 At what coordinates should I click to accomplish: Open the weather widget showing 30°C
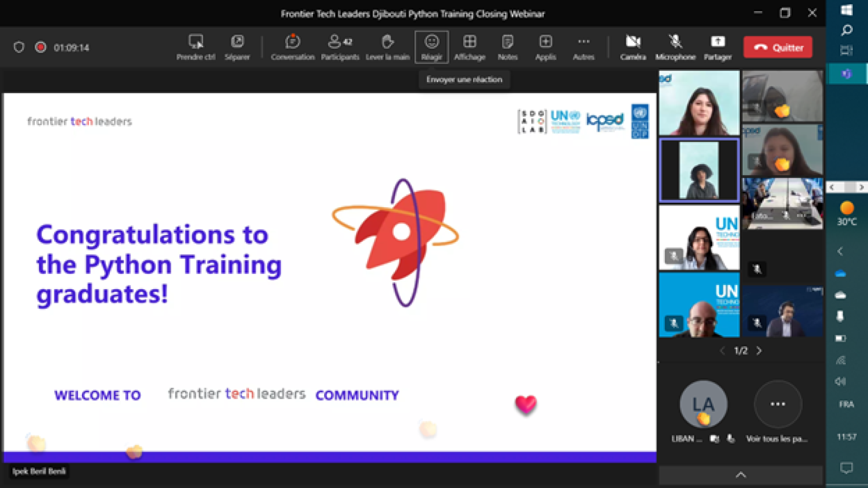pyautogui.click(x=846, y=213)
